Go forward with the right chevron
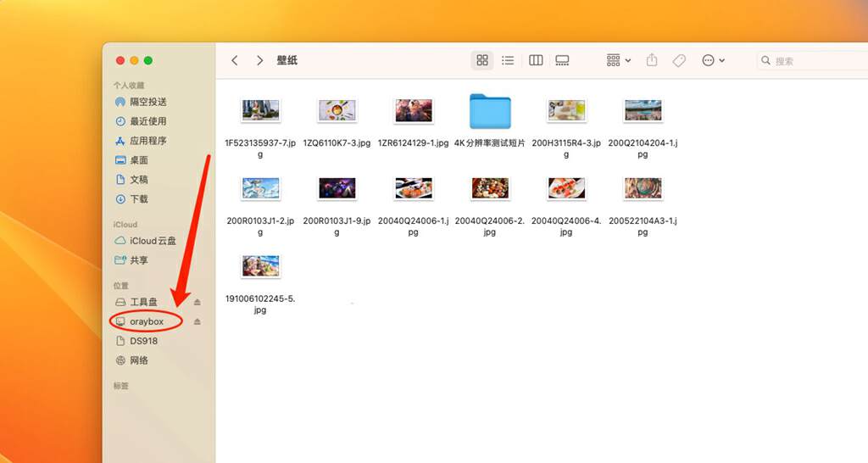Viewport: 868px width, 463px height. click(259, 60)
